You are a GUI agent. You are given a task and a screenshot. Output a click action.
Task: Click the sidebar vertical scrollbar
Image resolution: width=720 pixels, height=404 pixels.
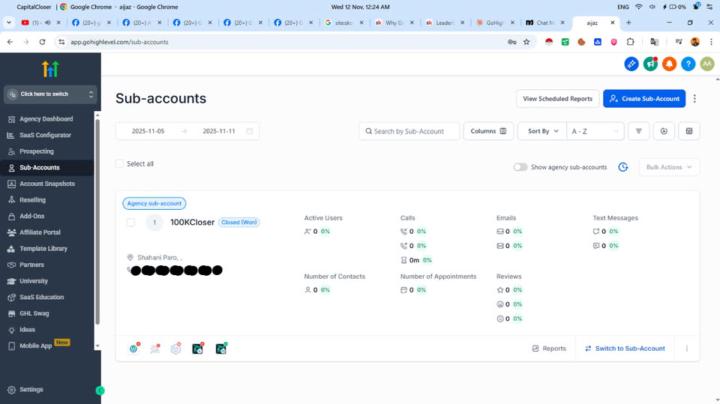point(97,220)
